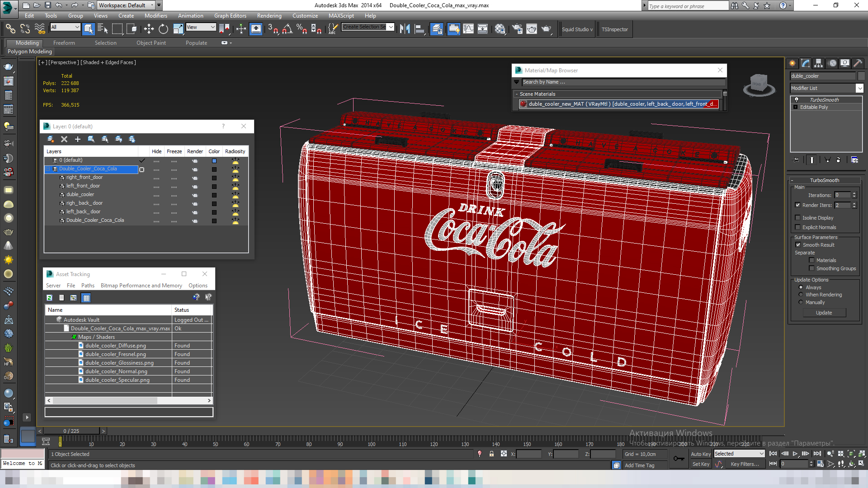The image size is (868, 488).
Task: Open the Modifiers menu
Action: 156,16
